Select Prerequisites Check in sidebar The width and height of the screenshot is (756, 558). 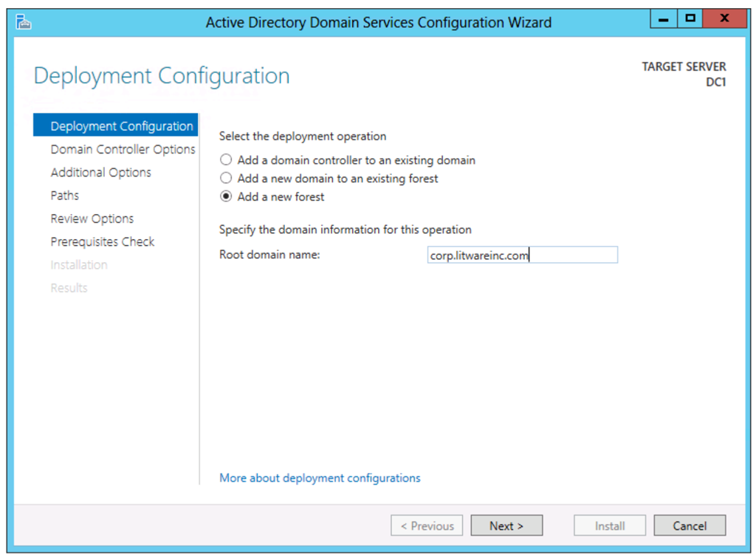click(x=103, y=242)
